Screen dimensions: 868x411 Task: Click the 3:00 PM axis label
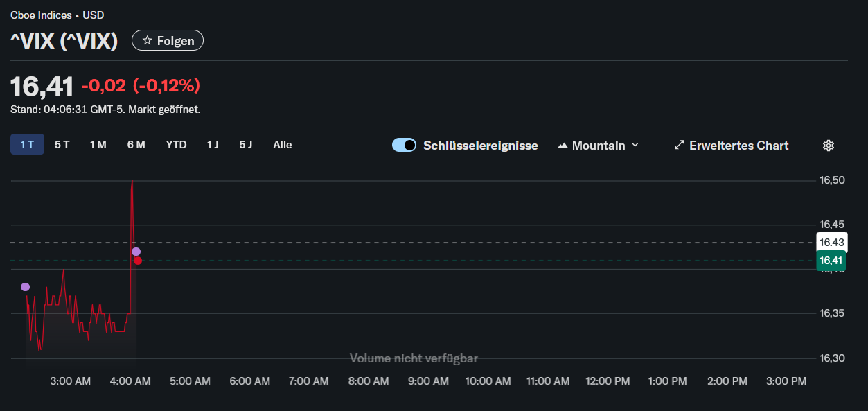[x=786, y=381]
